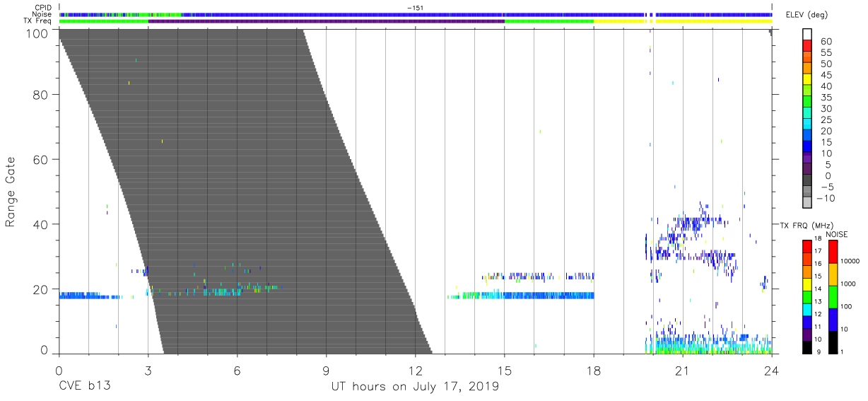Click the UT hours axis tick '12'
Image resolution: width=868 pixels, height=401 pixels.
[x=415, y=371]
